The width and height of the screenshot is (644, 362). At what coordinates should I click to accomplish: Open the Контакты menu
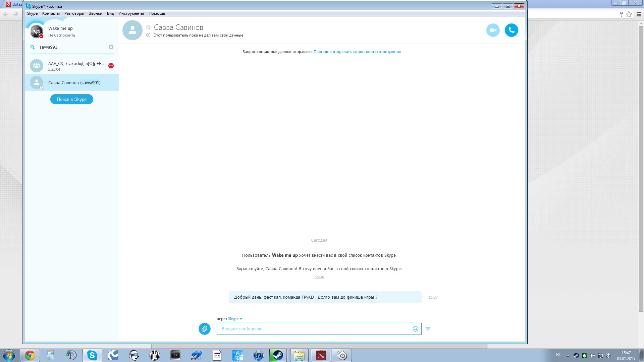pyautogui.click(x=51, y=13)
